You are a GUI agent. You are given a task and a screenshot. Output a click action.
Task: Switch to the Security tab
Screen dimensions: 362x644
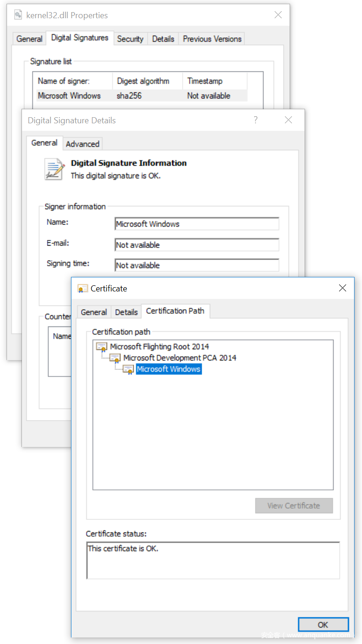pos(130,39)
